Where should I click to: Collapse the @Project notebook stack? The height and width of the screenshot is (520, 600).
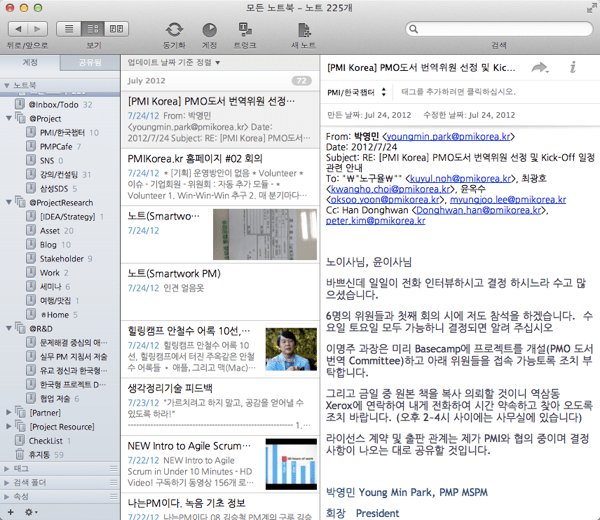pyautogui.click(x=9, y=118)
